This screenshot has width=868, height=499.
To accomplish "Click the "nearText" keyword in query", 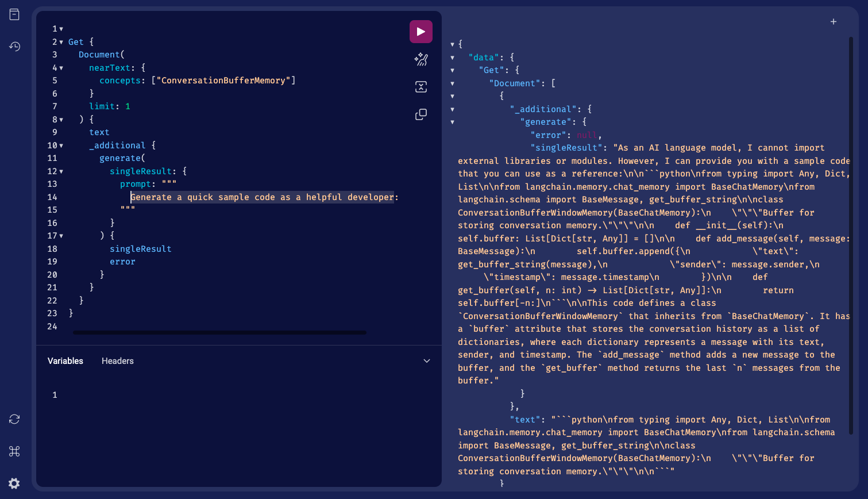I will [x=110, y=68].
